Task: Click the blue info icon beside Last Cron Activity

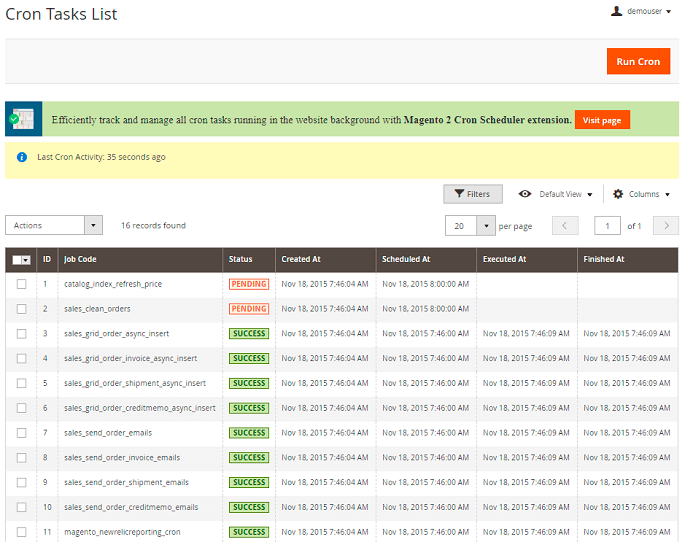Action: 22,157
